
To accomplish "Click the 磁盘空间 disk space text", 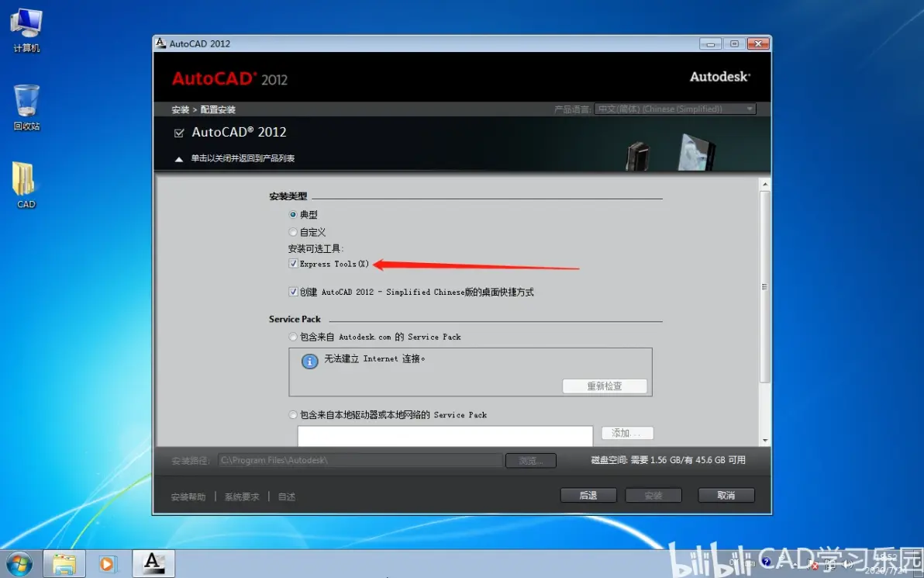I will coord(668,460).
